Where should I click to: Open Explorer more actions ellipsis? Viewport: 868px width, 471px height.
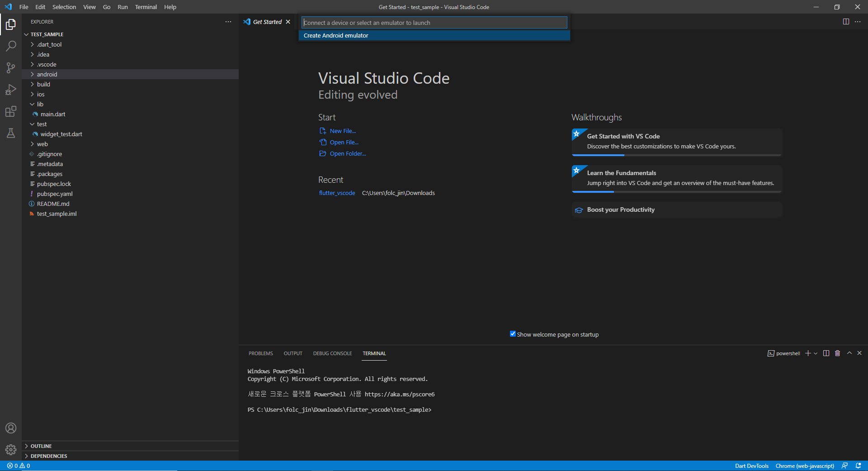coord(228,22)
